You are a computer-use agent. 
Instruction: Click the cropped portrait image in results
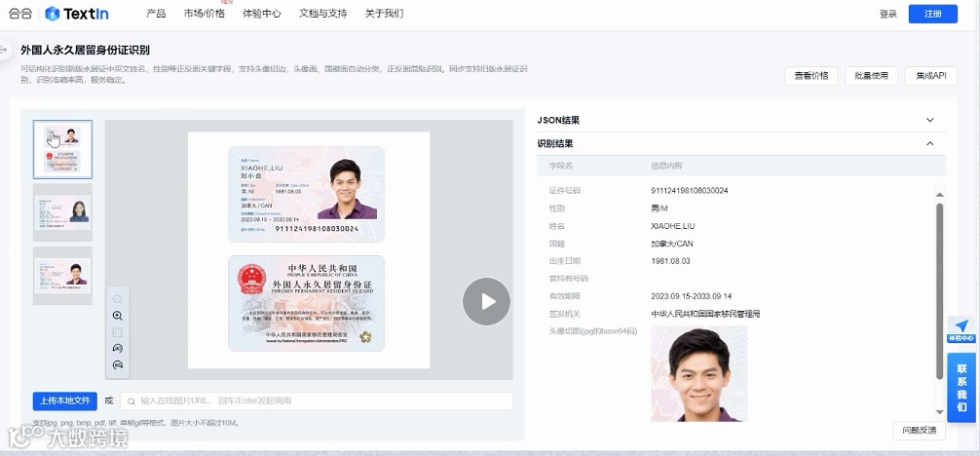tap(698, 373)
